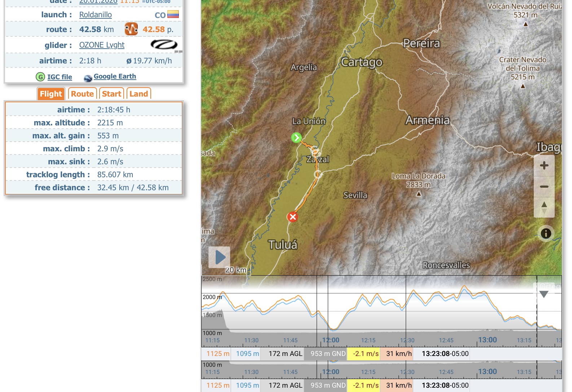The height and width of the screenshot is (392, 572).
Task: Click the red landing marker on map
Action: [x=292, y=217]
